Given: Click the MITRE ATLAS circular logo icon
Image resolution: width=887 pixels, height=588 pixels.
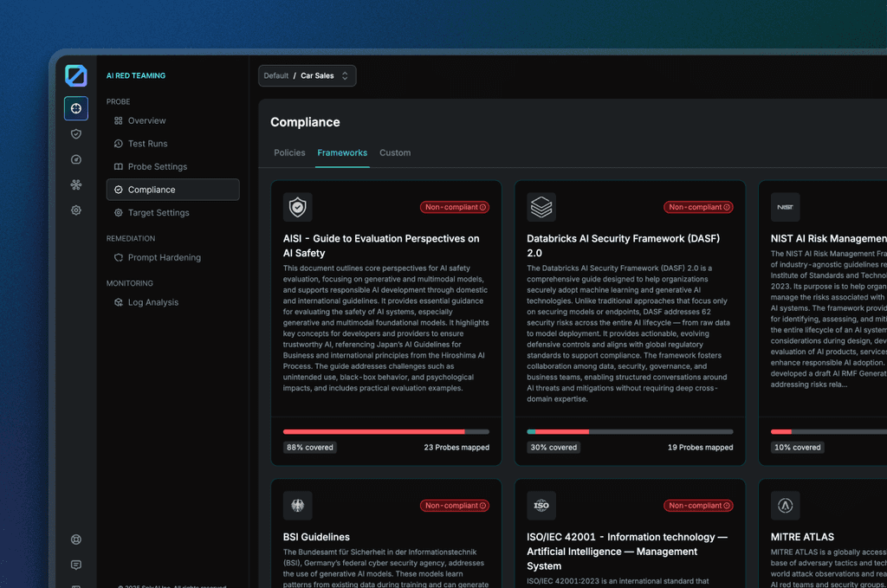Looking at the screenshot, I should [785, 506].
